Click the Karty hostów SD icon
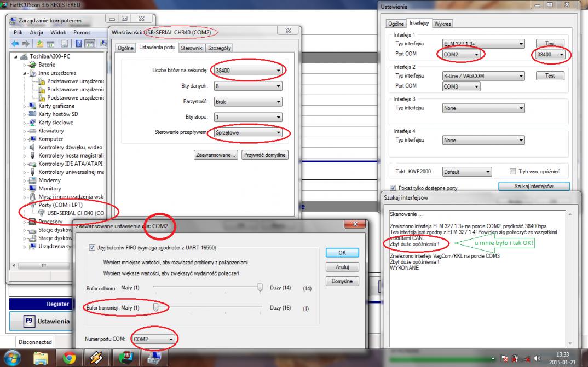 click(x=33, y=114)
